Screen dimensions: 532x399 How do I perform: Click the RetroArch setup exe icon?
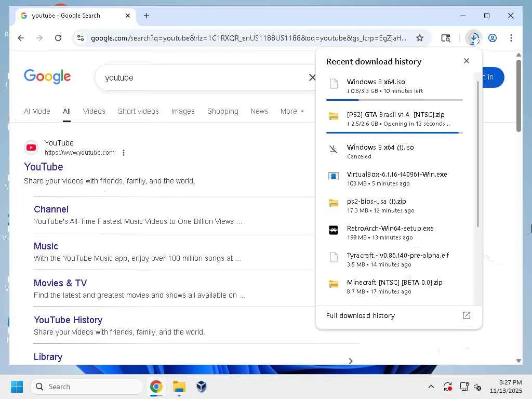334,230
